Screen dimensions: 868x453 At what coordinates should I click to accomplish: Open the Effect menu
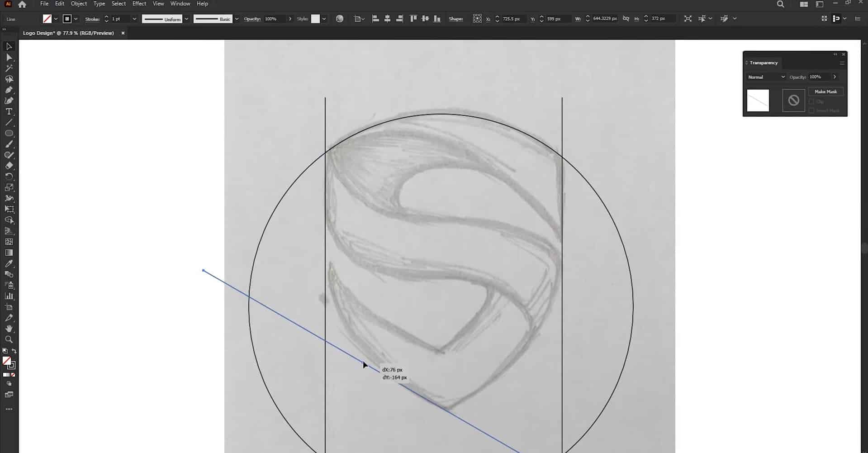click(138, 3)
